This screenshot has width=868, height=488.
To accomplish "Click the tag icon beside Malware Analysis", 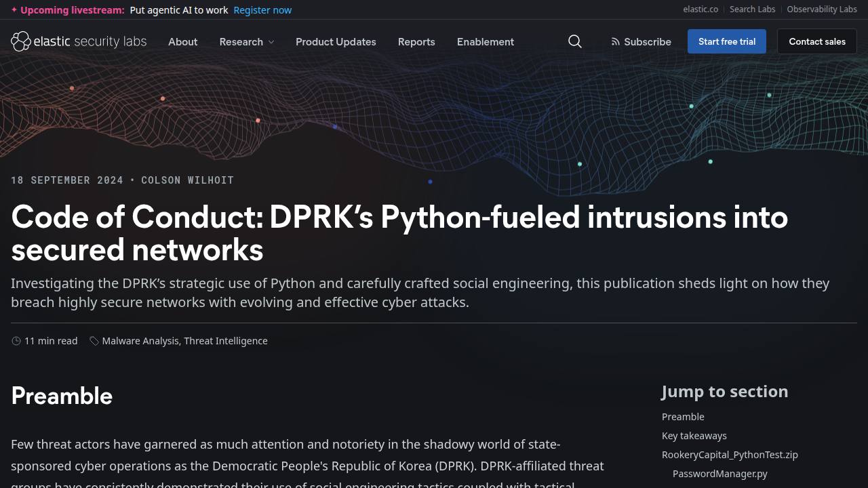I will 94,341.
